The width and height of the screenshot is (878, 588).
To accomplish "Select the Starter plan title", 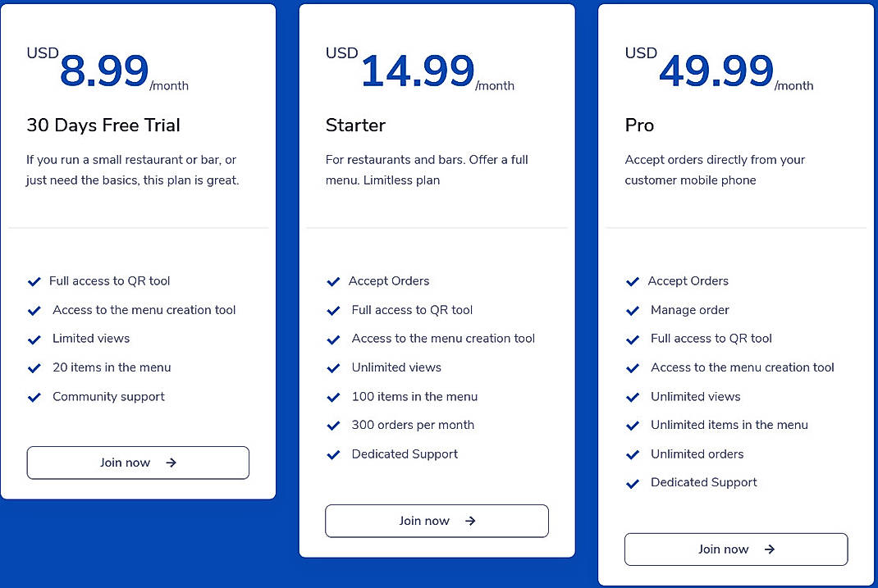I will (x=355, y=125).
